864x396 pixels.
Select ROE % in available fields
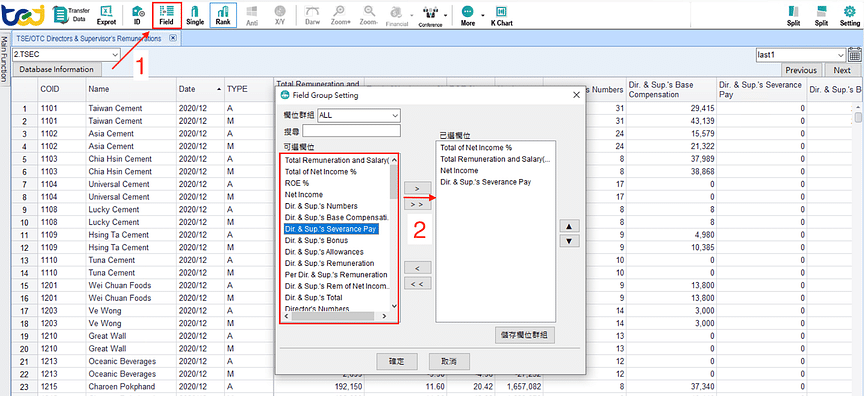coord(296,183)
